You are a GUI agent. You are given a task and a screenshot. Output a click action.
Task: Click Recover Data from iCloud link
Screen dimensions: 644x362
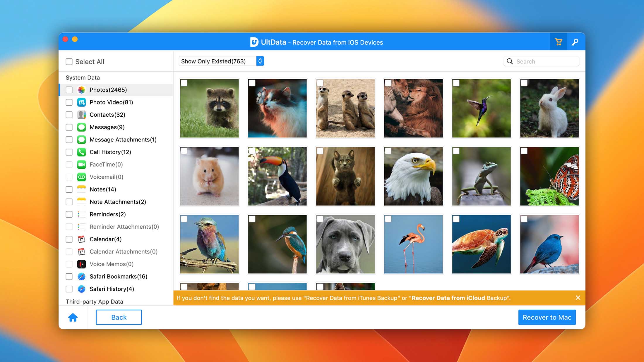[448, 298]
